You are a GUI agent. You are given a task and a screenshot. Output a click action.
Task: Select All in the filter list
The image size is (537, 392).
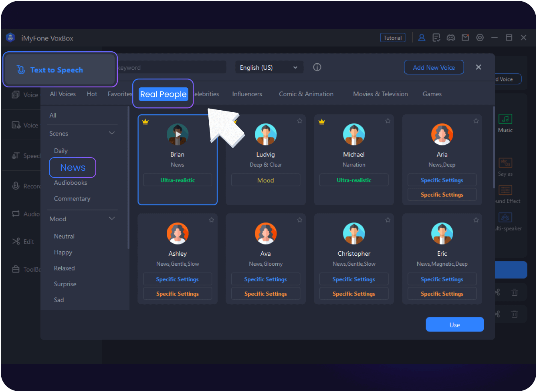tap(53, 115)
